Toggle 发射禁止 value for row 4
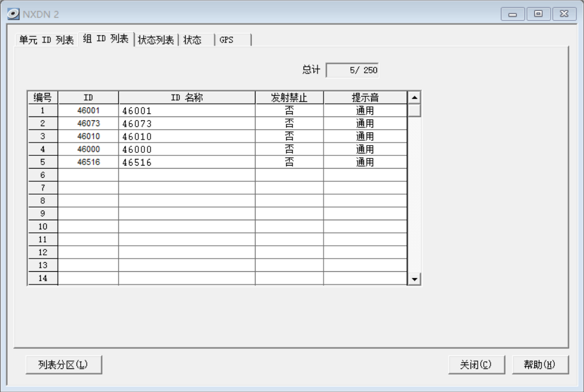The image size is (584, 392). coord(289,149)
